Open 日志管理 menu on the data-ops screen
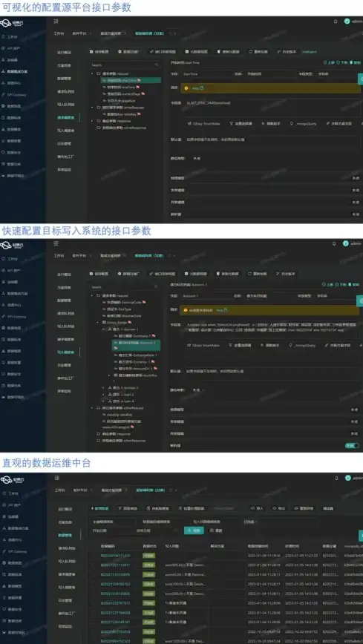Screen dimensions: 363x644 65,600
